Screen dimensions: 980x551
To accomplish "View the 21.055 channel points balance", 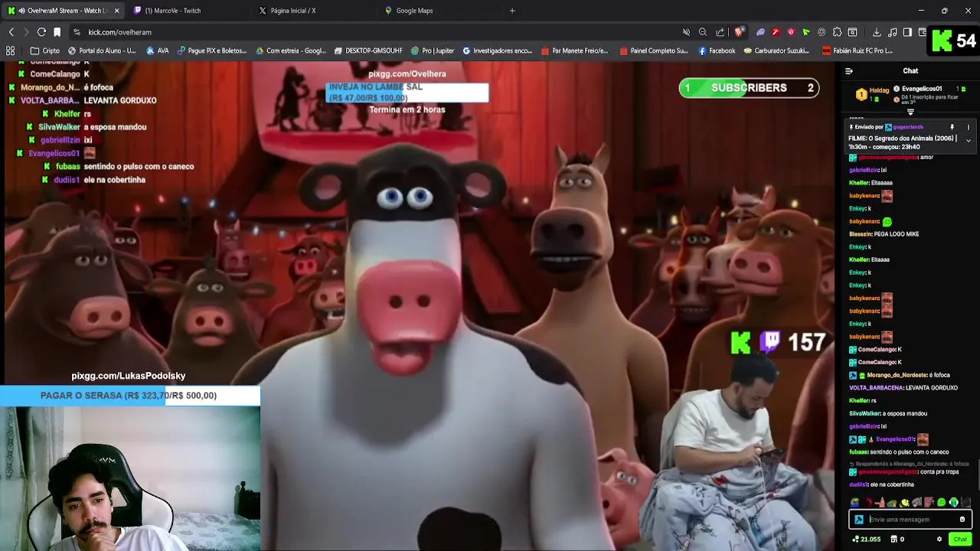I will 866,540.
